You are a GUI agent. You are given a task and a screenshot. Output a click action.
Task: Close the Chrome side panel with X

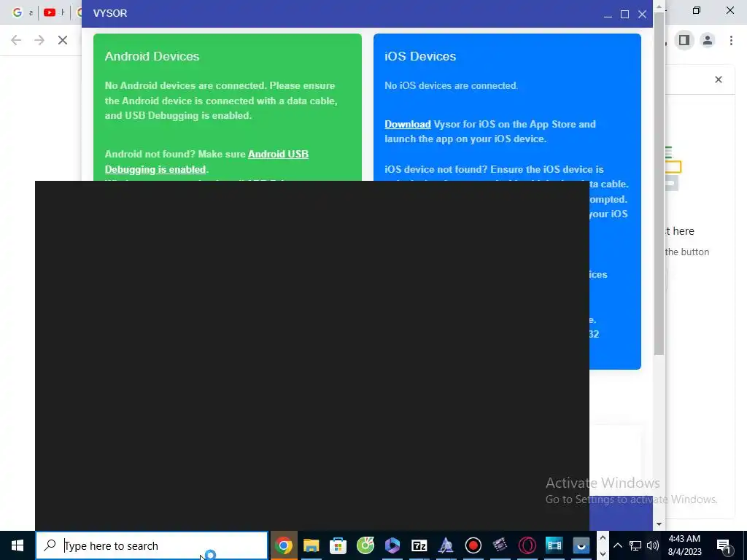tap(719, 79)
